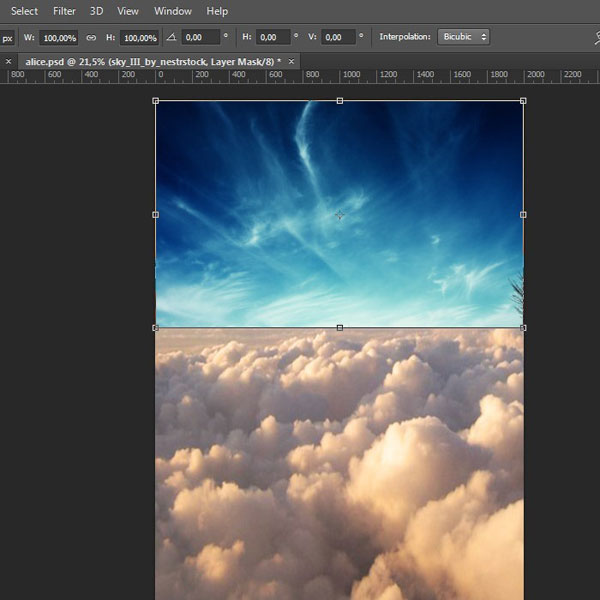Close the previous document tab on the left
Image resolution: width=600 pixels, height=600 pixels.
point(8,61)
